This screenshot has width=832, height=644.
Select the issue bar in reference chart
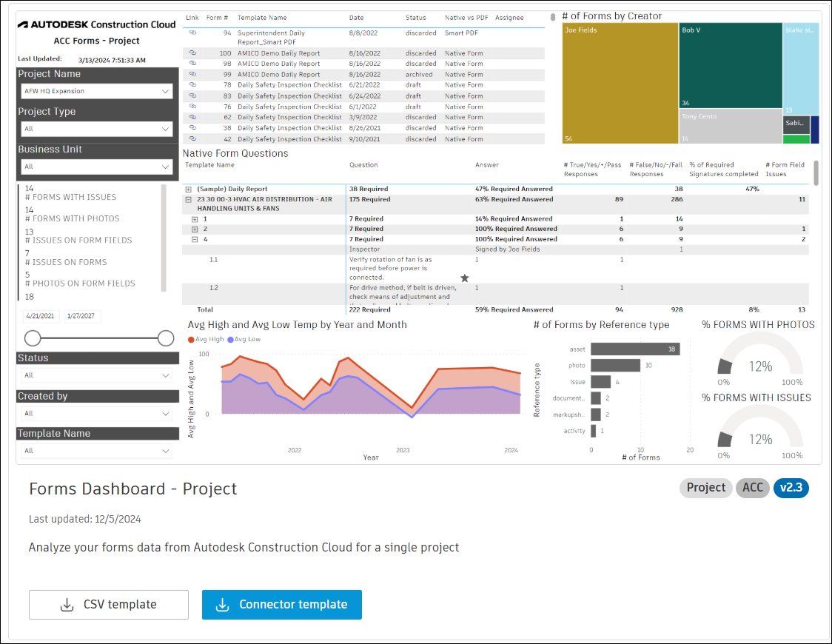tap(600, 382)
